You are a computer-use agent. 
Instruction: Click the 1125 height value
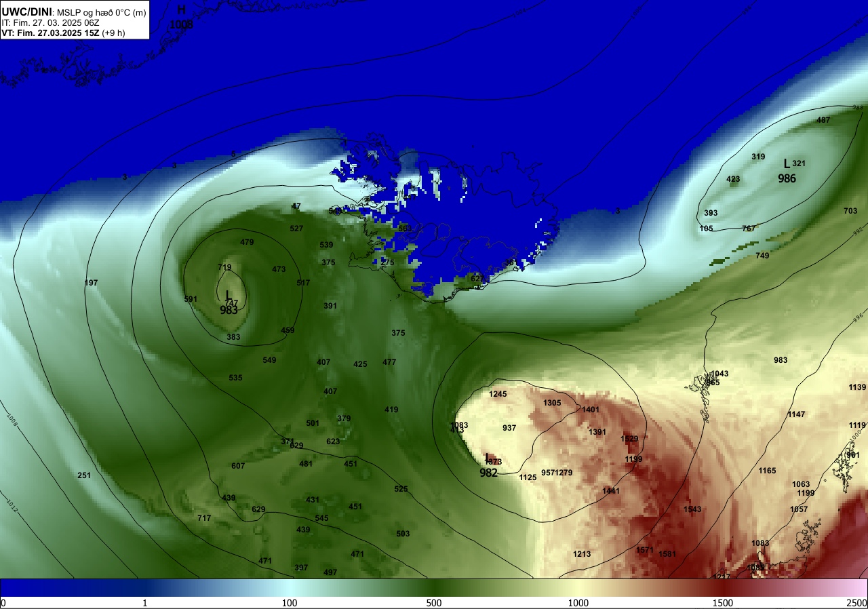(x=528, y=477)
